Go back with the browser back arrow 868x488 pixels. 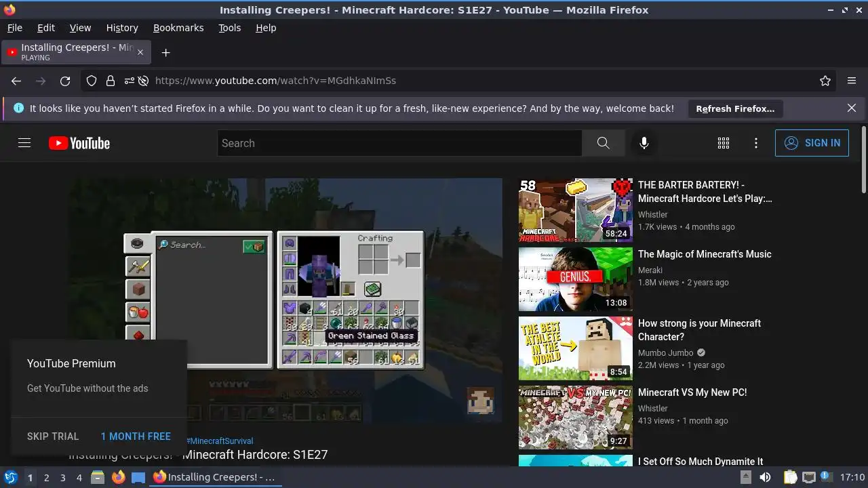16,81
